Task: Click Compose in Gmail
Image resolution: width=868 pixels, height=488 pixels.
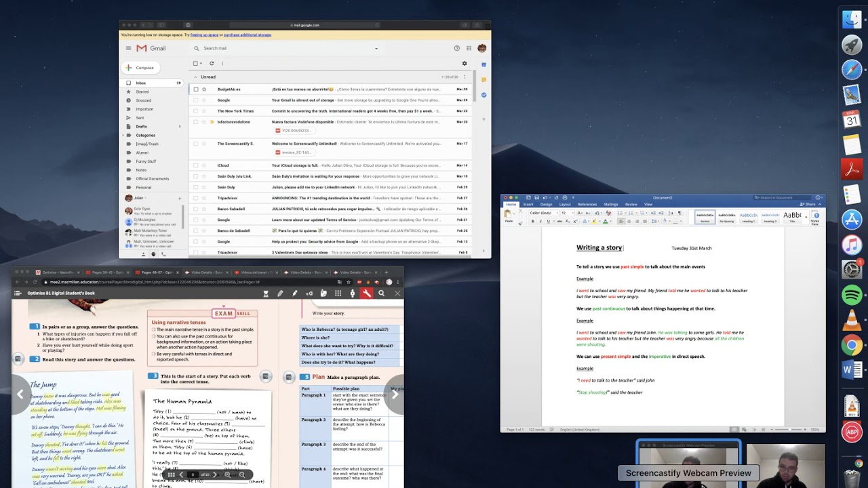Action: (x=140, y=68)
